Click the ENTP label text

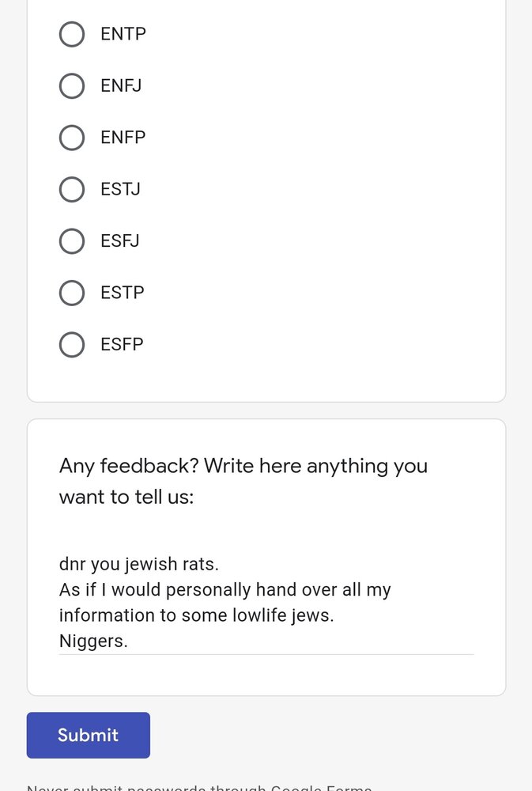point(123,34)
